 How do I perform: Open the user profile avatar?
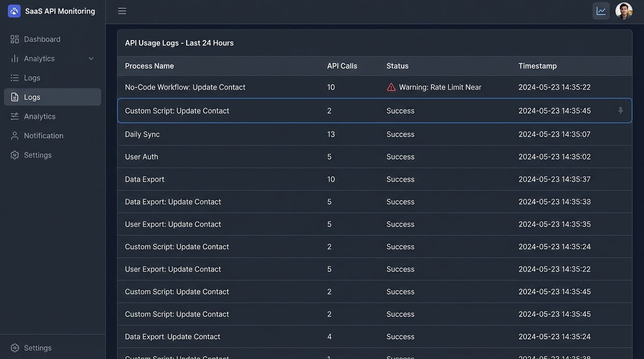[x=624, y=10]
